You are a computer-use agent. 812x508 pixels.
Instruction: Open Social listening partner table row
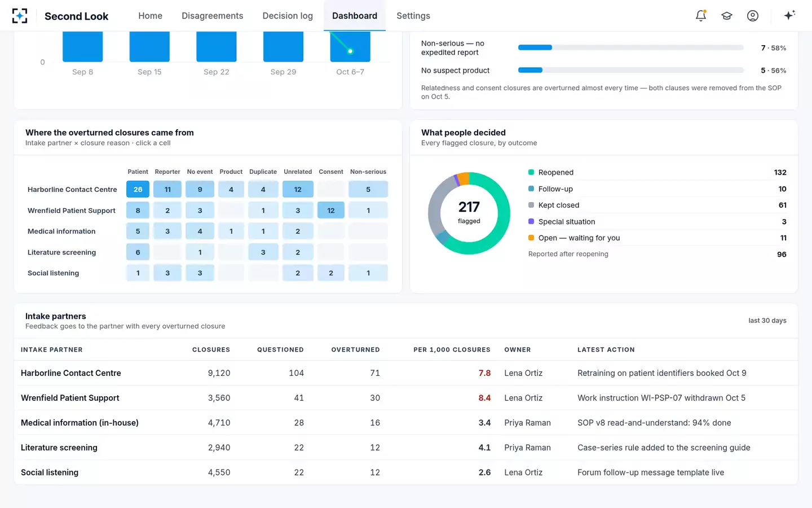pos(406,472)
